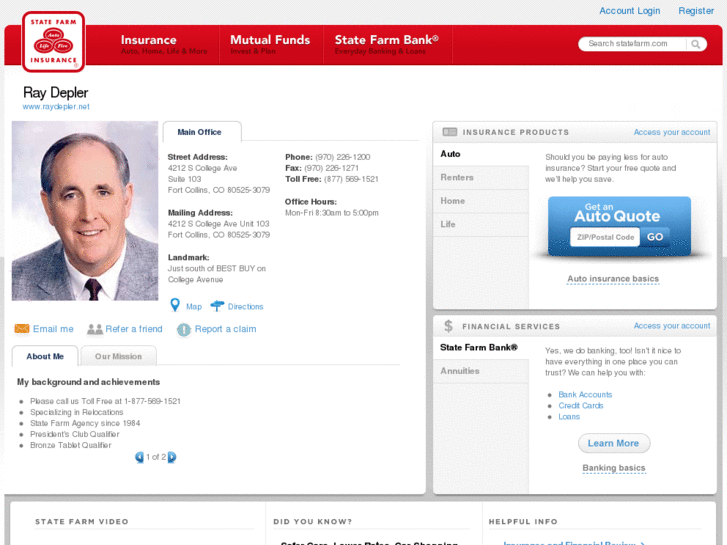Click the Directions link
Viewport: 727px width, 545px height.
pos(245,307)
